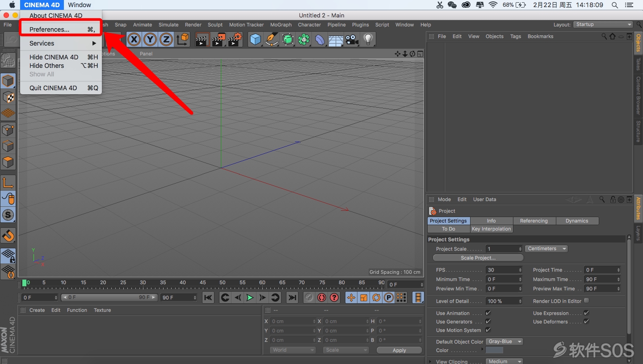Screen dimensions: 643x364
Task: Click the Viewport Solo S icon
Action: pyautogui.click(x=8, y=215)
